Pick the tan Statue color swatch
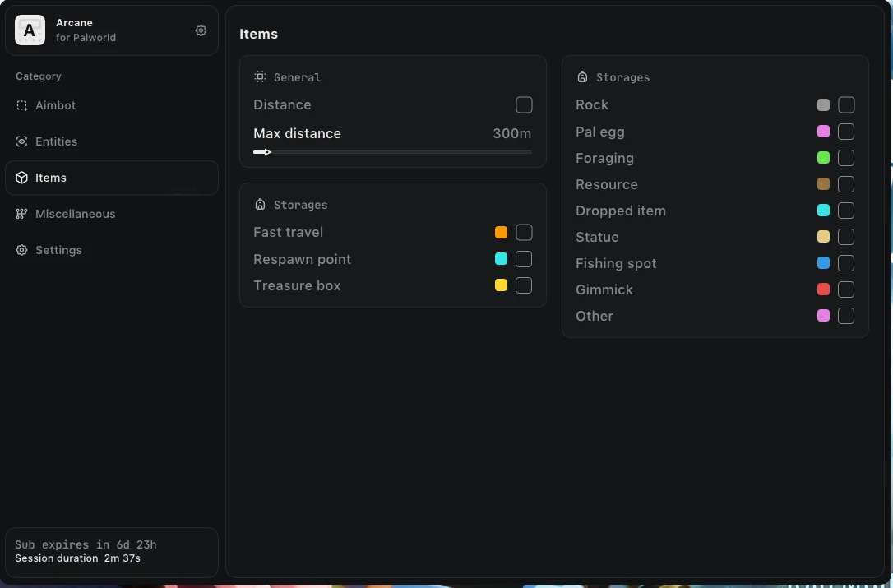Viewport: 893px width, 588px height. click(x=824, y=237)
